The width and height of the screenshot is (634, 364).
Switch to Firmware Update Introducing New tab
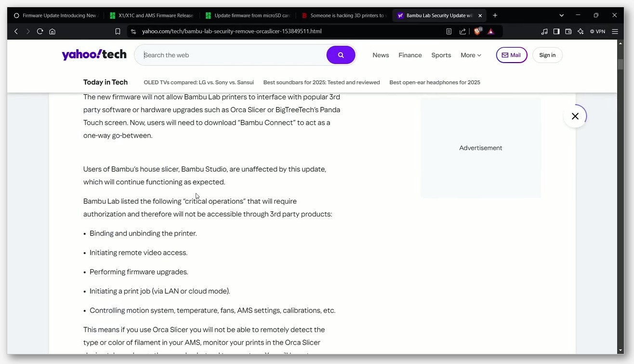[x=56, y=15]
